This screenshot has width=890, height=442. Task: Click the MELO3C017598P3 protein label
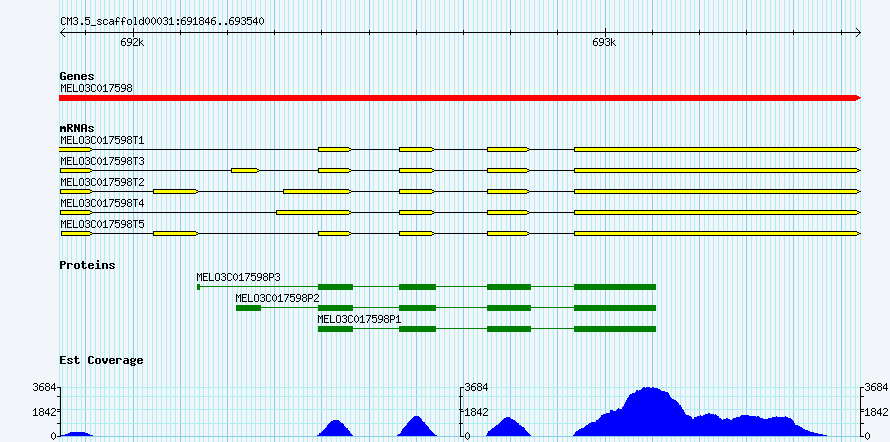pos(238,277)
